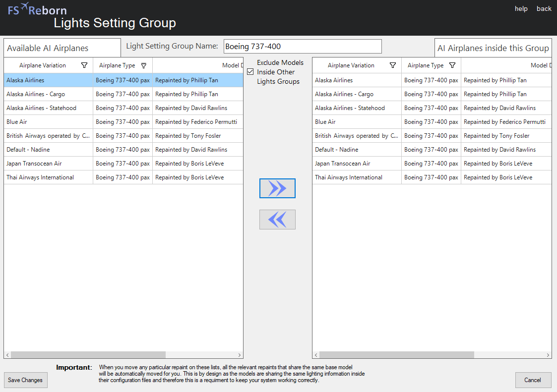Click Save Changes button
This screenshot has height=392, width=557.
point(26,380)
